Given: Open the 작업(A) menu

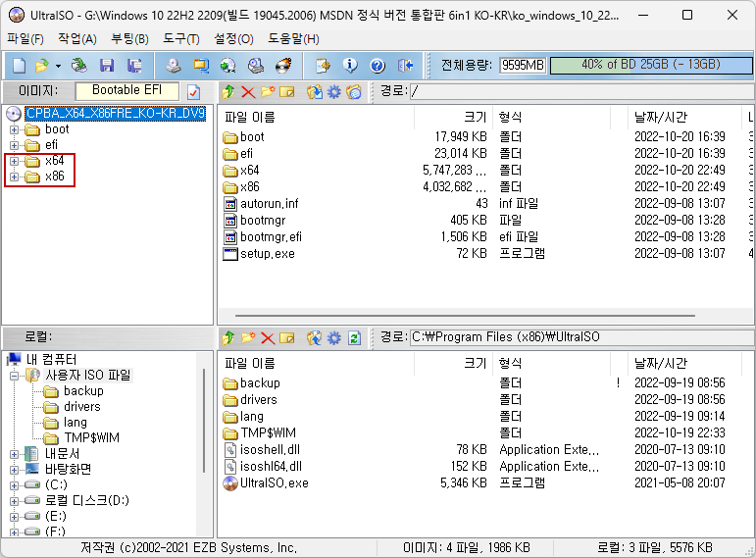Looking at the screenshot, I should (77, 38).
